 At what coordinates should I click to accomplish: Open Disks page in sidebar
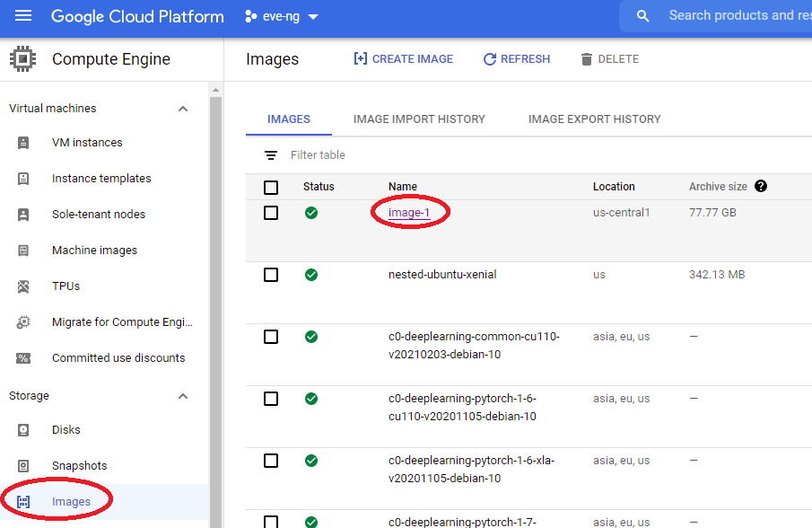tap(65, 430)
